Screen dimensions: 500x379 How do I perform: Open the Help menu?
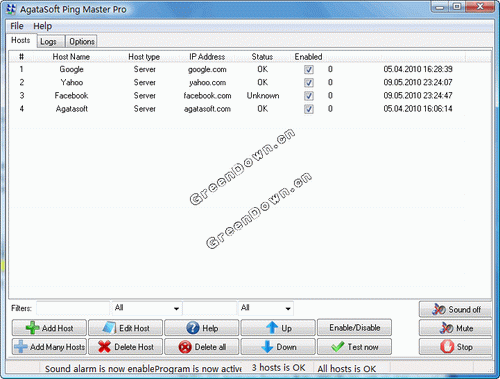click(42, 26)
